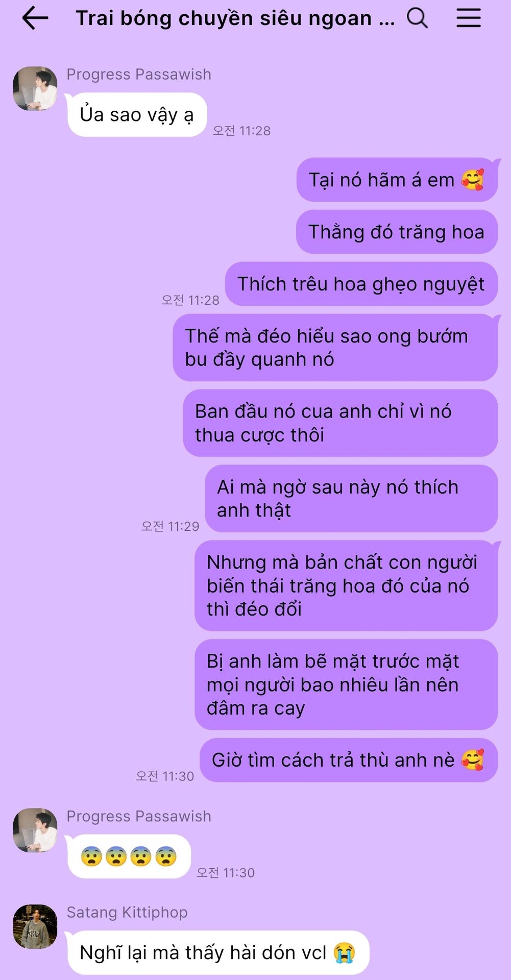Tap the heart-face emoji after "trả thù anh nè"

(472, 760)
